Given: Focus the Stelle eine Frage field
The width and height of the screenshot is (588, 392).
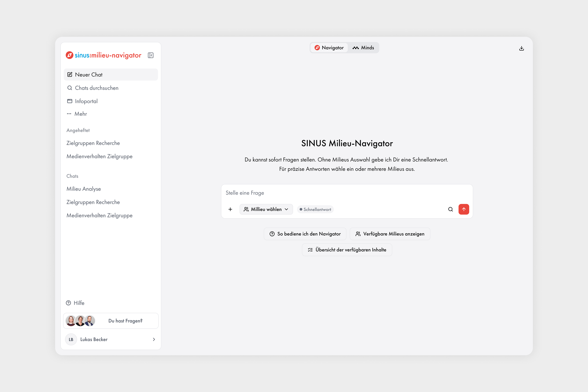Looking at the screenshot, I should (347, 193).
